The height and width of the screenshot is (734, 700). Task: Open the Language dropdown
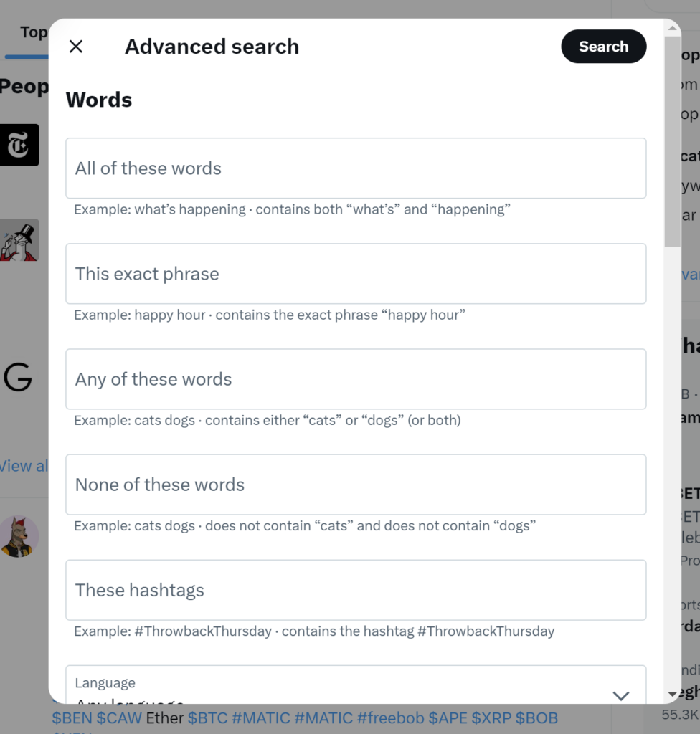(356, 685)
